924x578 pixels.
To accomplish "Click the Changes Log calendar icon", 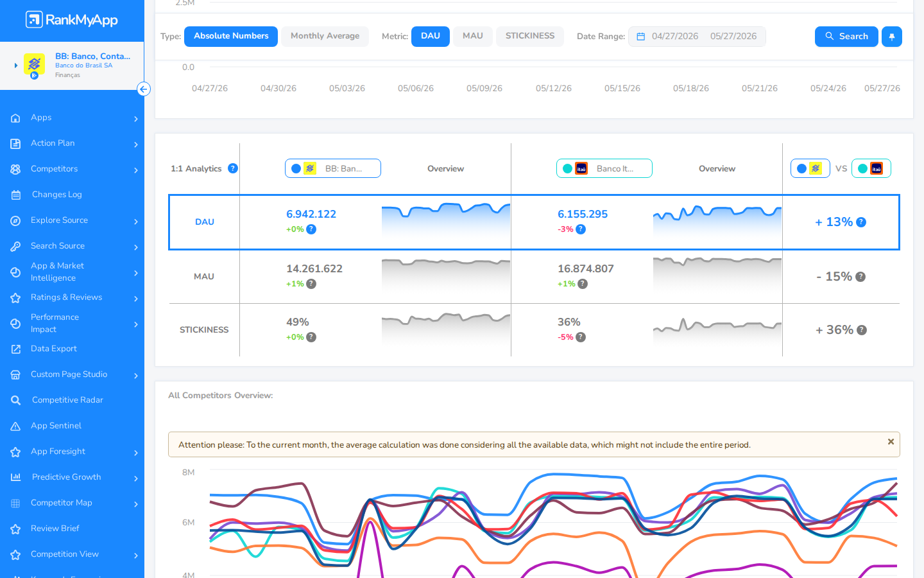I will click(15, 195).
